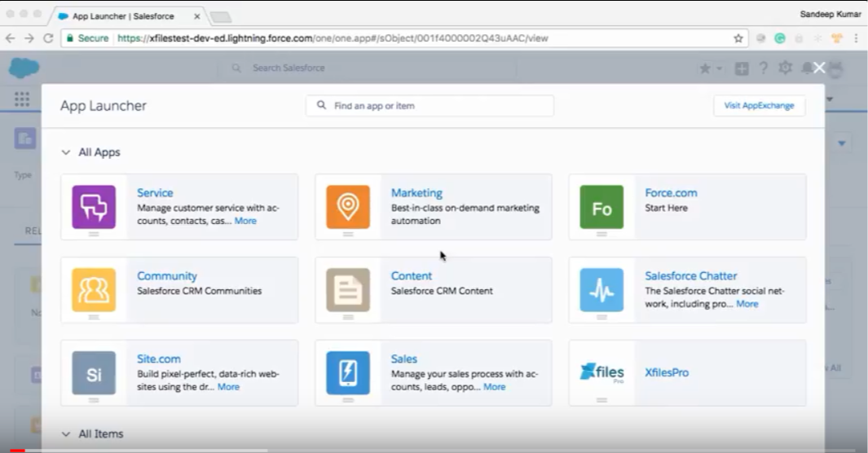Expand Sales description with More

[x=495, y=387]
